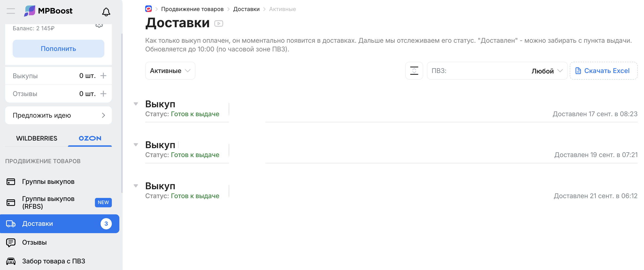
Task: Click the MPBoost logo
Action: tap(48, 11)
